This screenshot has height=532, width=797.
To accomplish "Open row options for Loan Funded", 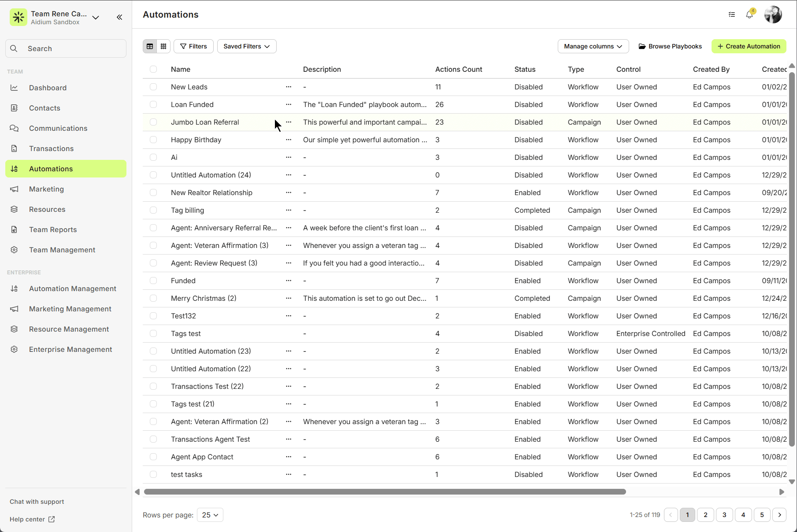I will (x=289, y=104).
